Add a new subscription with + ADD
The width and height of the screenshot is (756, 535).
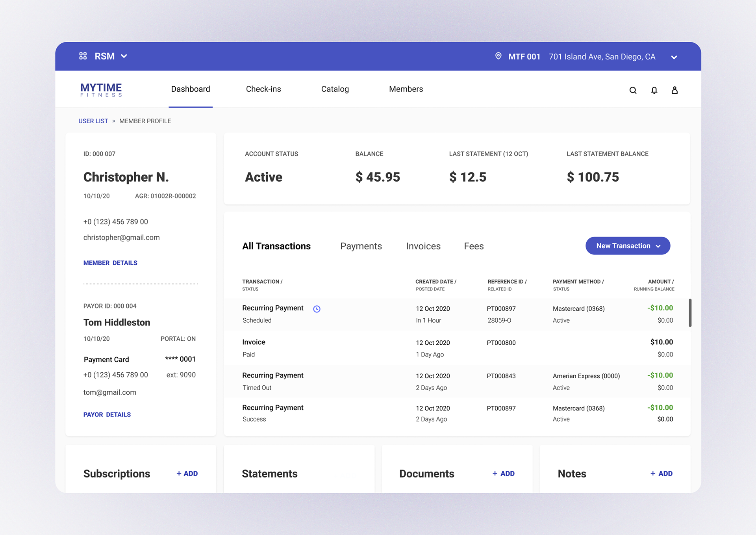pos(187,474)
